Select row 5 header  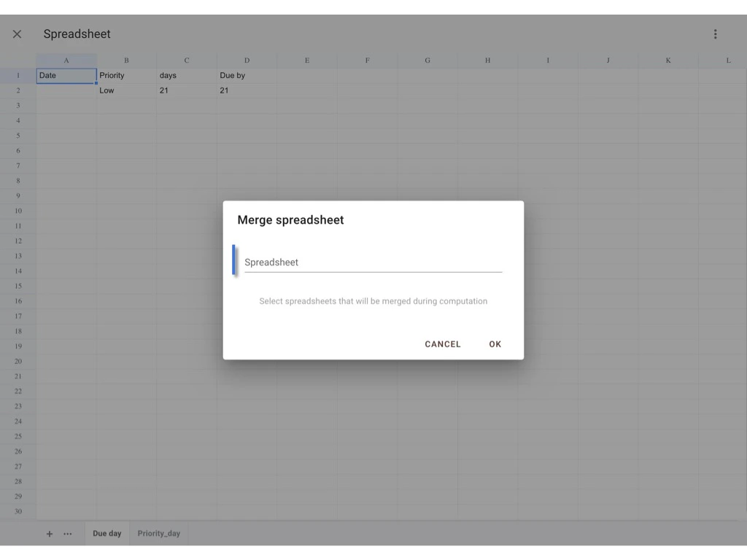pos(18,136)
